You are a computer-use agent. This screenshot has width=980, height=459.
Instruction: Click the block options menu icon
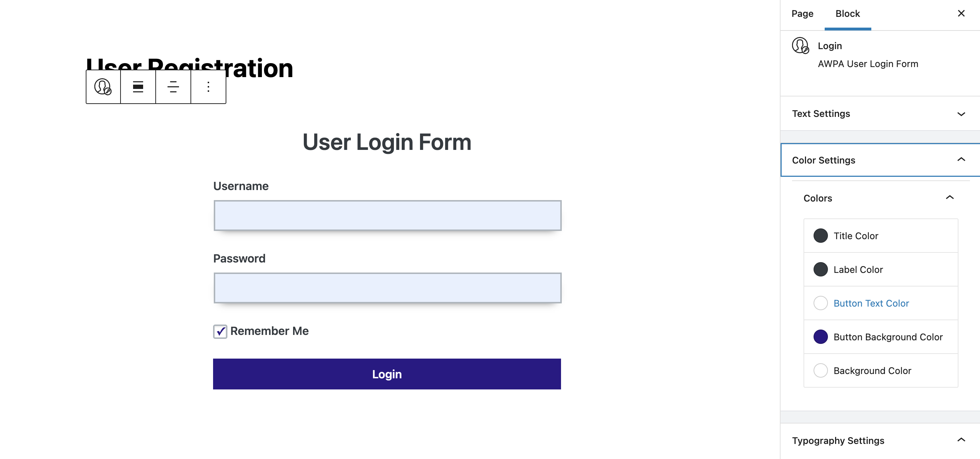point(208,87)
